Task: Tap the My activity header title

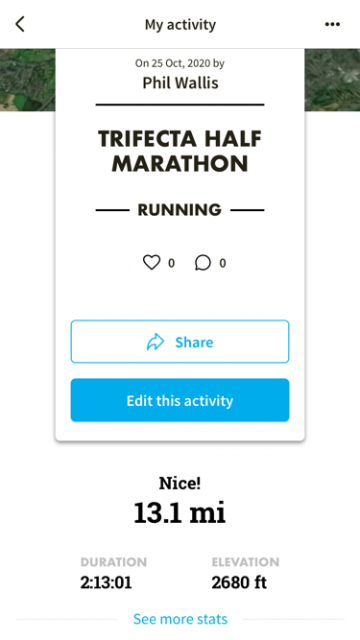Action: click(x=180, y=24)
